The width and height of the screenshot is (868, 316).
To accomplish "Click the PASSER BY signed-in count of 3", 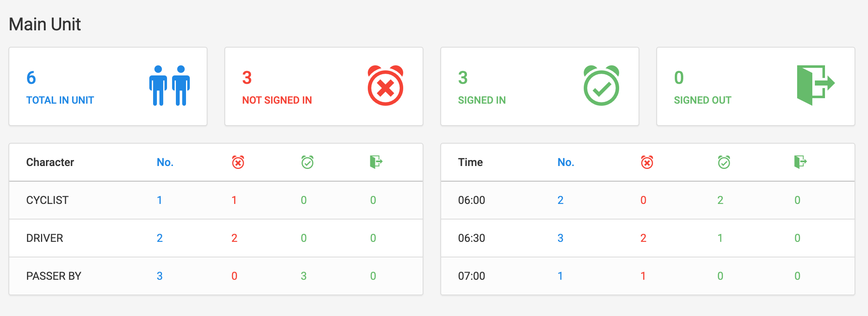I will 303,276.
